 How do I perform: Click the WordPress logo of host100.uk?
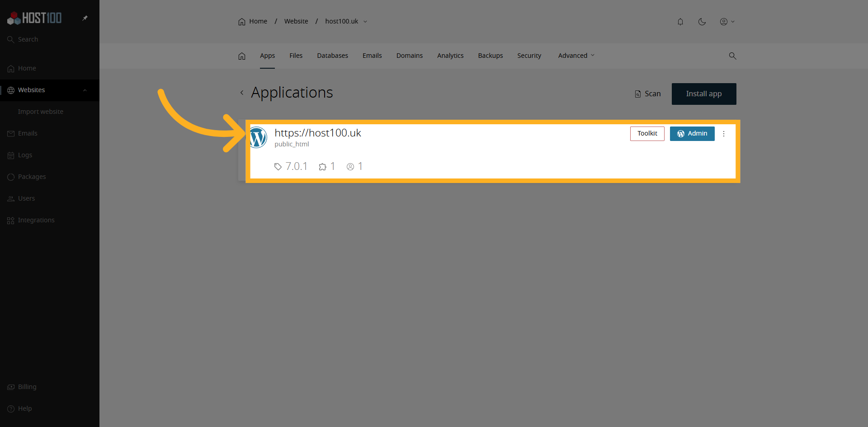pyautogui.click(x=258, y=137)
